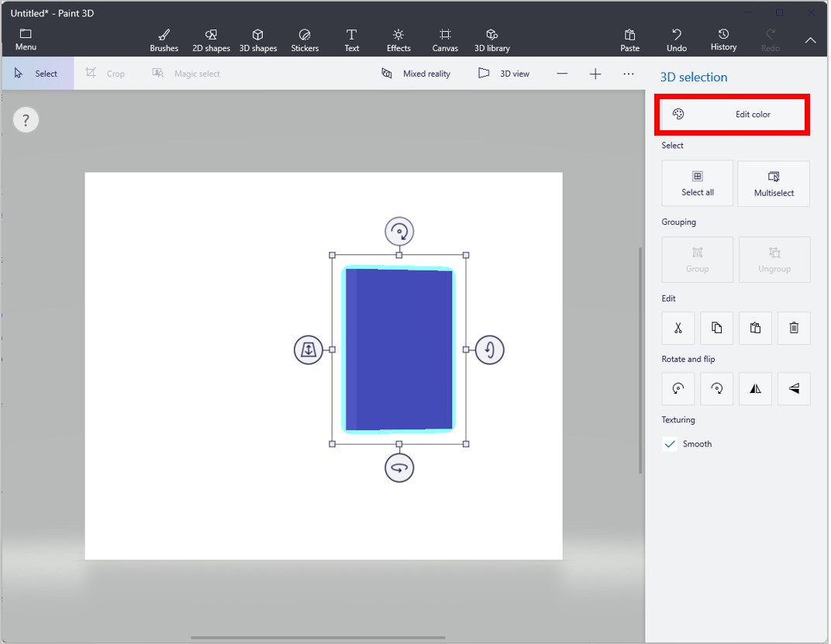The width and height of the screenshot is (831, 644).
Task: Open the Effects panel
Action: coord(398,39)
